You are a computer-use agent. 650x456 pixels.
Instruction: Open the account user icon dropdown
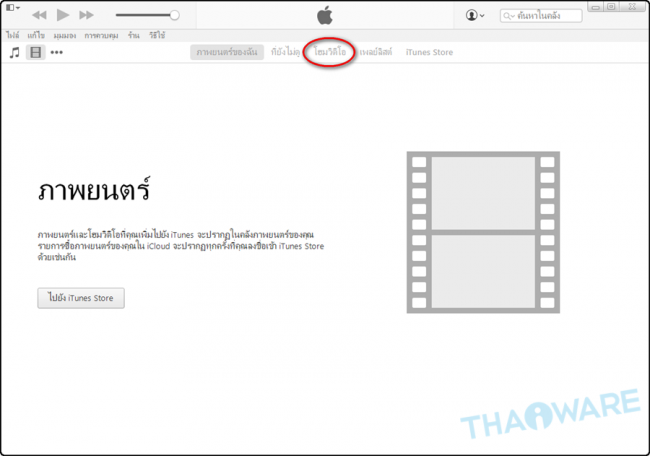coord(475,15)
